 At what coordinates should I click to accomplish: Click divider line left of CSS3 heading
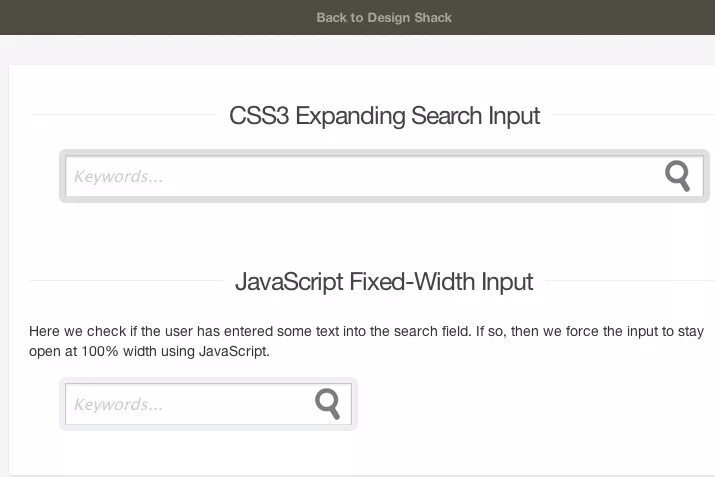pos(120,115)
